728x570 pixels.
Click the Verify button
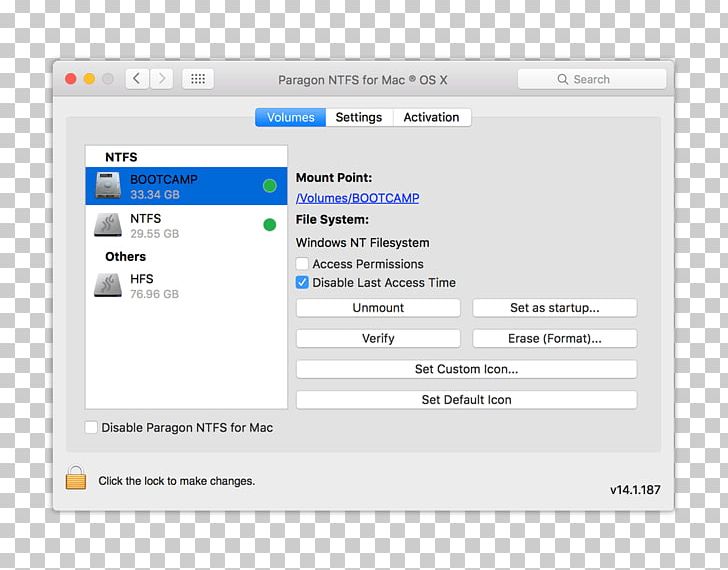click(378, 338)
